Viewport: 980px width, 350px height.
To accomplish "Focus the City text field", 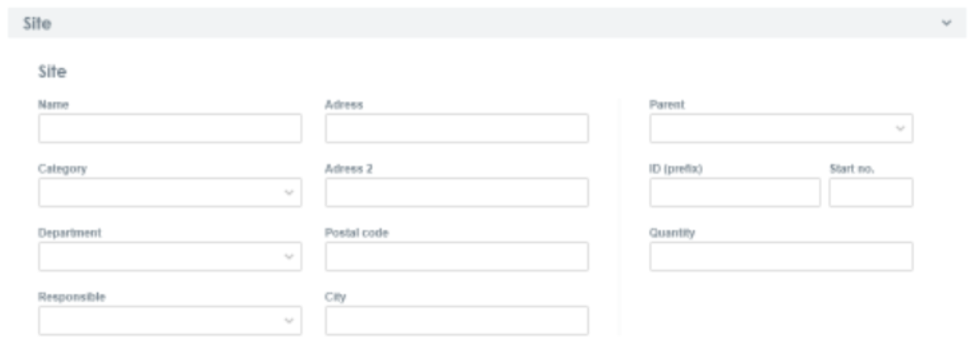I will tap(457, 321).
